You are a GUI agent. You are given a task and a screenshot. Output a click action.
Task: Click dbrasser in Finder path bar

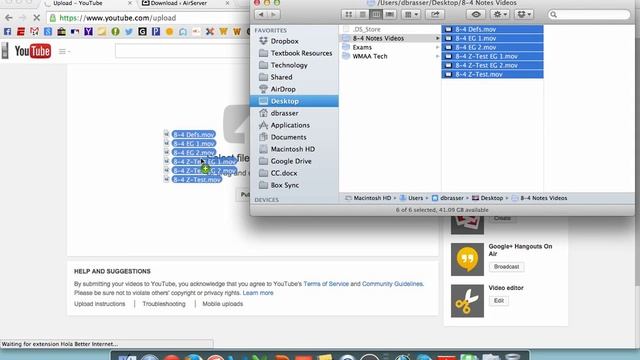(448, 198)
